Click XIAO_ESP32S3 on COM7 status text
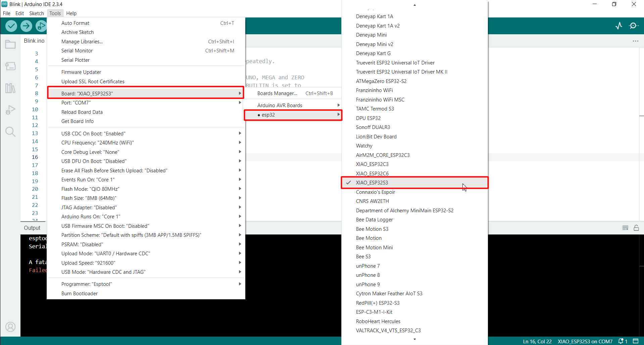The image size is (644, 345). coord(585,341)
